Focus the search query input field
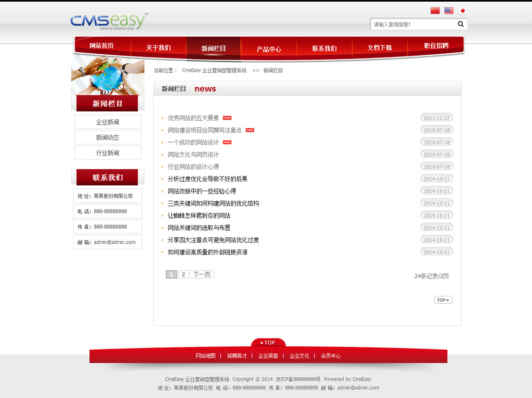The image size is (532, 398). [412, 24]
